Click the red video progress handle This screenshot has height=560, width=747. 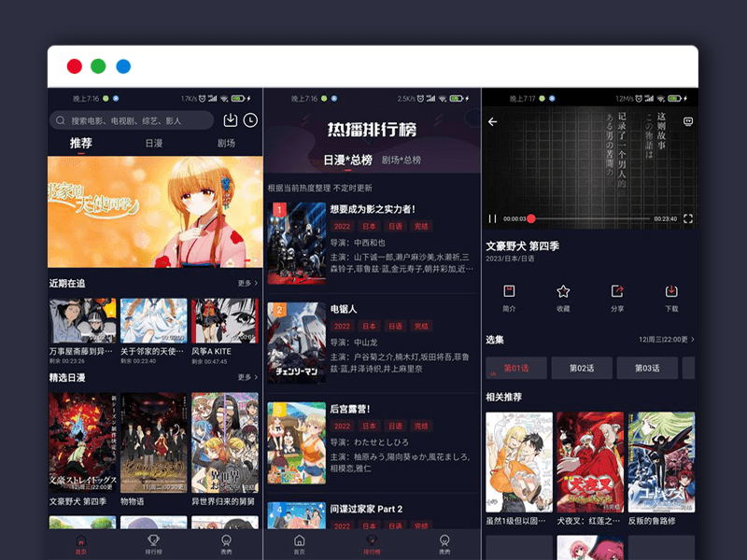(531, 218)
